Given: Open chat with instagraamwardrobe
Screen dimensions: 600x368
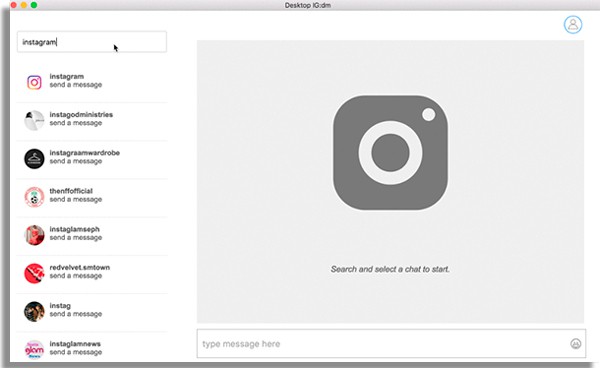Looking at the screenshot, I should pyautogui.click(x=85, y=153).
